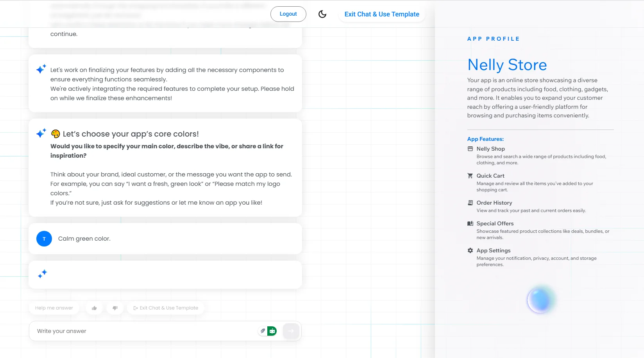The width and height of the screenshot is (644, 358).
Task: Click the Special Offers icon
Action: coord(470,223)
